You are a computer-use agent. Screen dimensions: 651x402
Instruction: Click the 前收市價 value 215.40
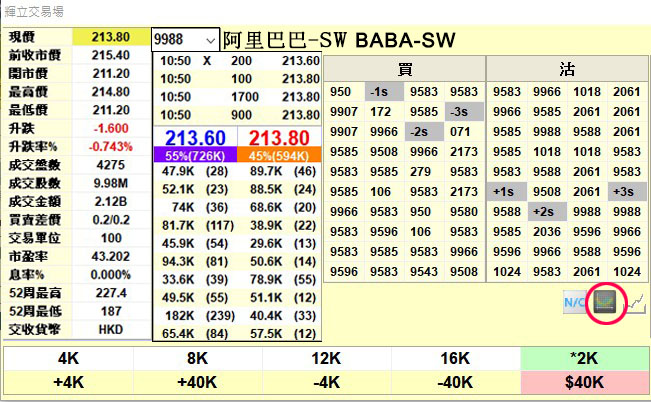[x=111, y=55]
